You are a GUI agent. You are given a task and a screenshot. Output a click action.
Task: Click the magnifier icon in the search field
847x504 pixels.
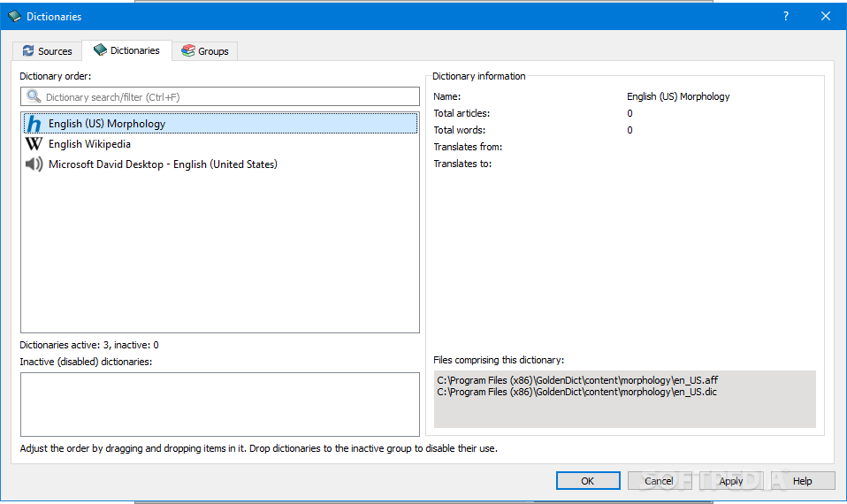[34, 96]
